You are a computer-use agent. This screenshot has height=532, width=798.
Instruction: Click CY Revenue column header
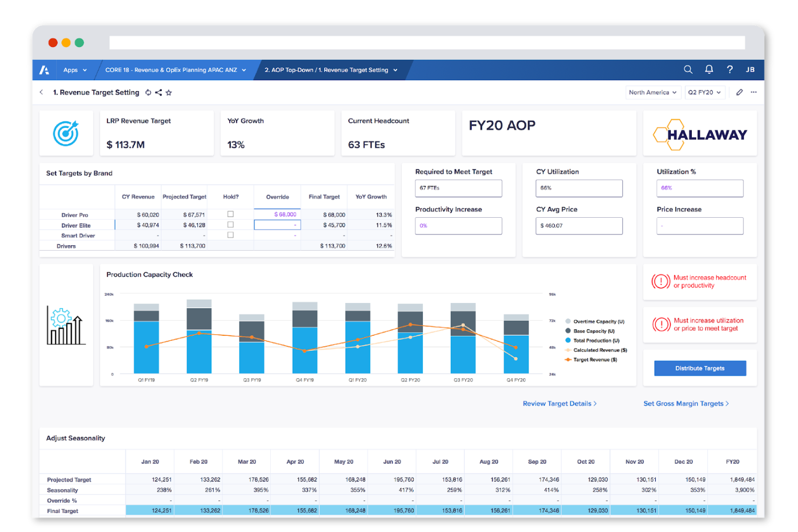point(138,197)
